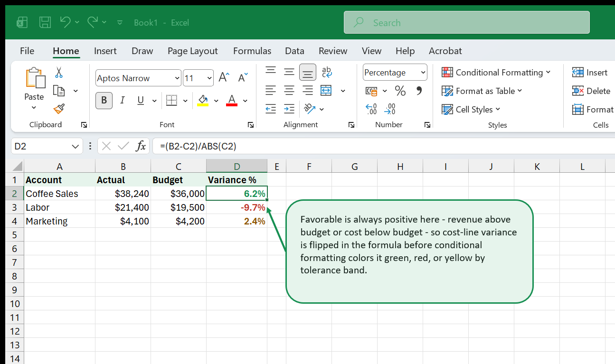Open Conditional Formatting menu
615x364 pixels.
(496, 72)
